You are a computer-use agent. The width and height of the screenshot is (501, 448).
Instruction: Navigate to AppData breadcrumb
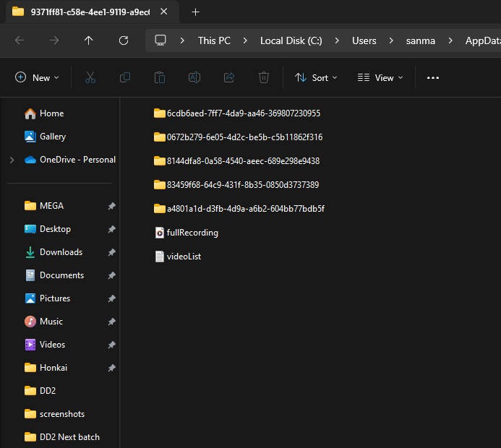[x=483, y=40]
